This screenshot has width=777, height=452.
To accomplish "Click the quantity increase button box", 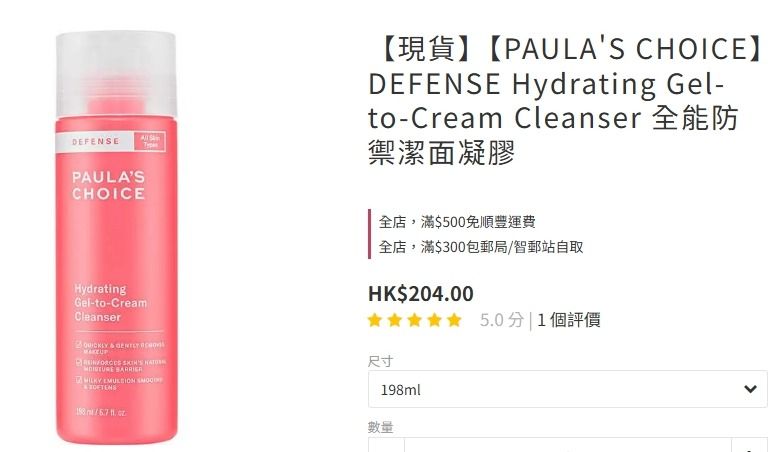I will tap(749, 445).
